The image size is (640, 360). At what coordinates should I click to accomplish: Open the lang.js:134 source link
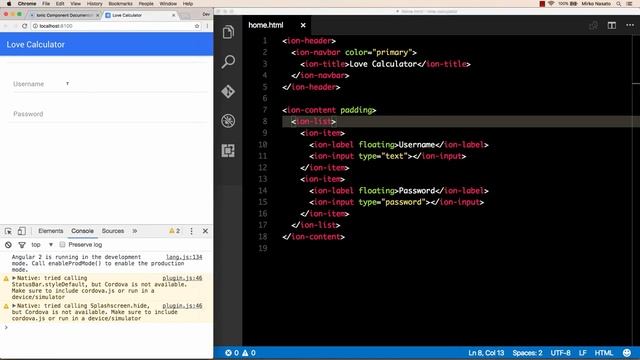[184, 257]
